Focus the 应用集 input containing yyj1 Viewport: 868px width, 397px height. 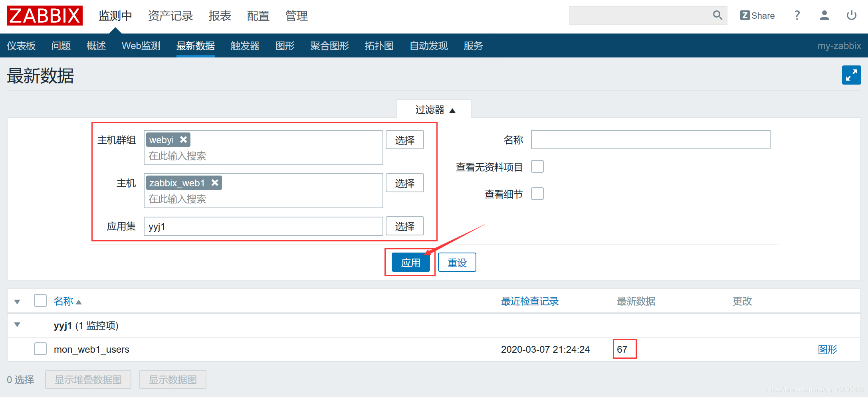point(264,226)
